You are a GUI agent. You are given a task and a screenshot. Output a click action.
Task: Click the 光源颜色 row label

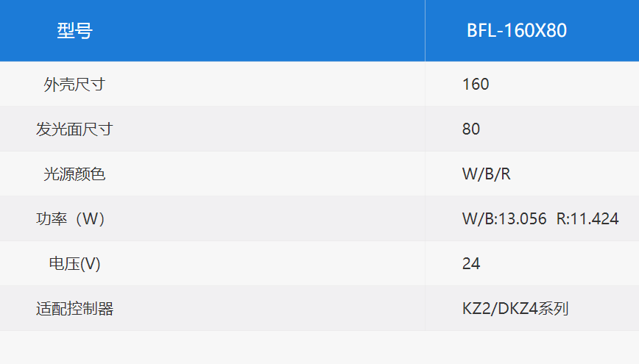tap(74, 174)
